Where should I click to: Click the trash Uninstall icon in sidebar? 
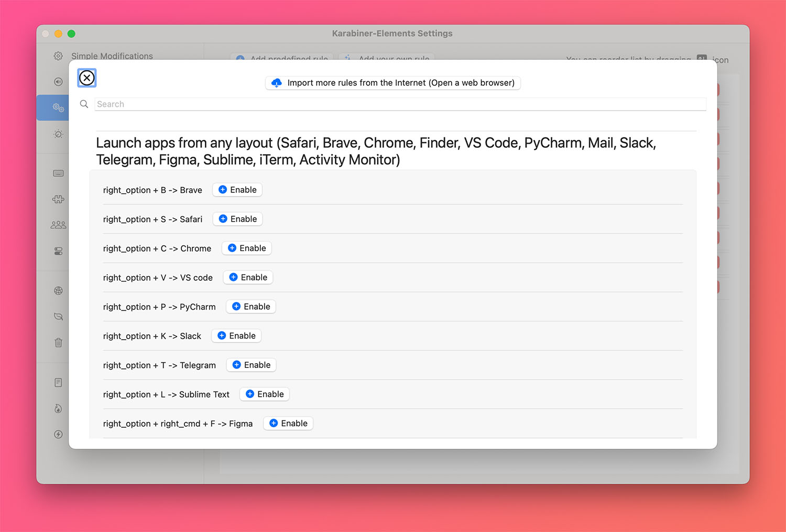(58, 343)
